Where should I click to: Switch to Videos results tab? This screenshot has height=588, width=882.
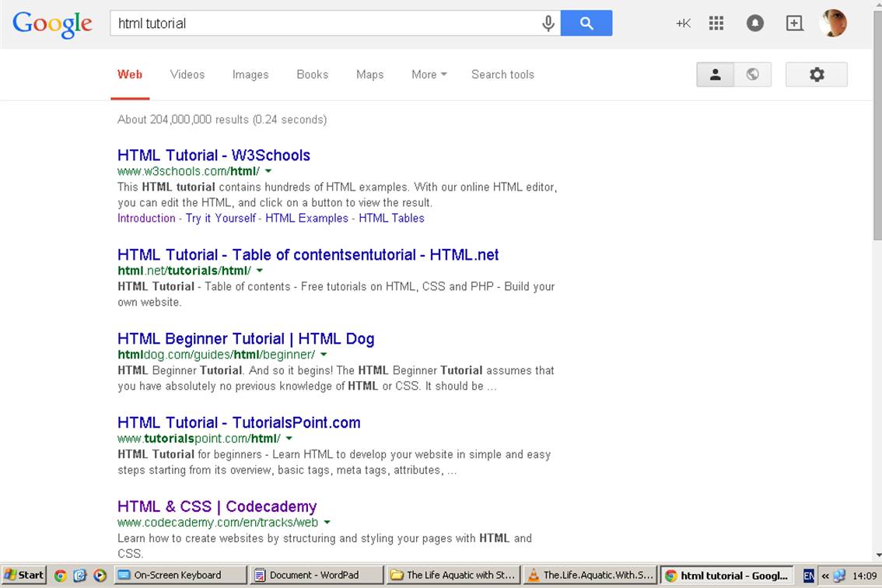coord(187,74)
